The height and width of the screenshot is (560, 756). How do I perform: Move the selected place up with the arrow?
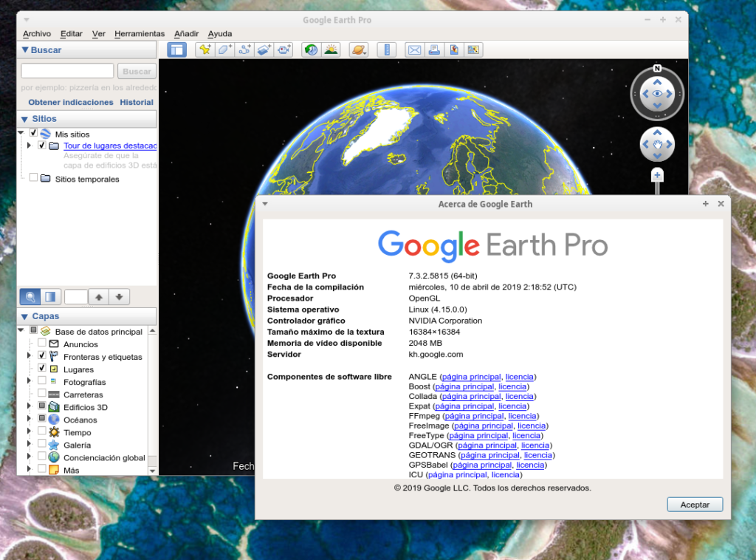[99, 297]
